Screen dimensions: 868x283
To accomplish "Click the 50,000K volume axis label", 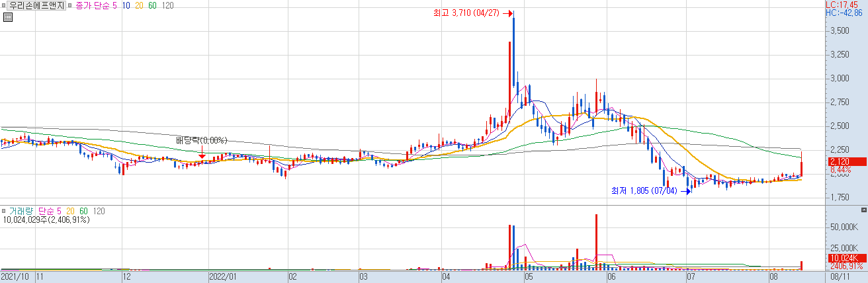I will pos(843,227).
